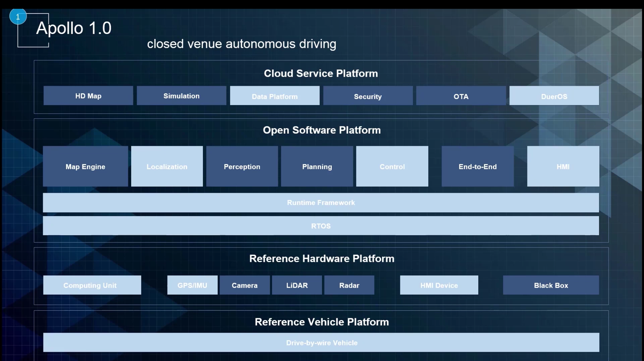Click the number 1 circle badge
The width and height of the screenshot is (644, 361).
18,17
